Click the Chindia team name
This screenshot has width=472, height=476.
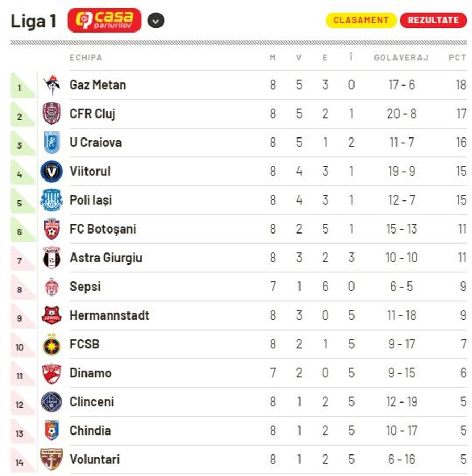click(x=90, y=430)
